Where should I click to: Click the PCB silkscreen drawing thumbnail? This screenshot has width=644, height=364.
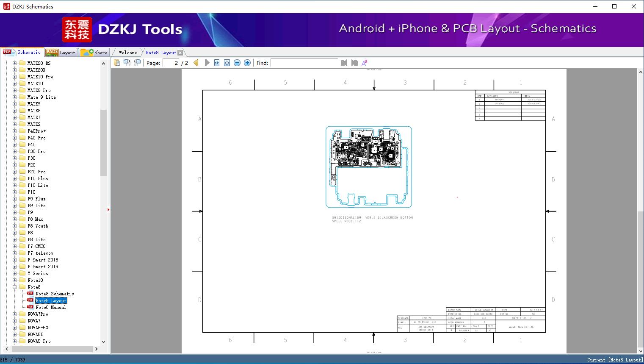point(369,167)
